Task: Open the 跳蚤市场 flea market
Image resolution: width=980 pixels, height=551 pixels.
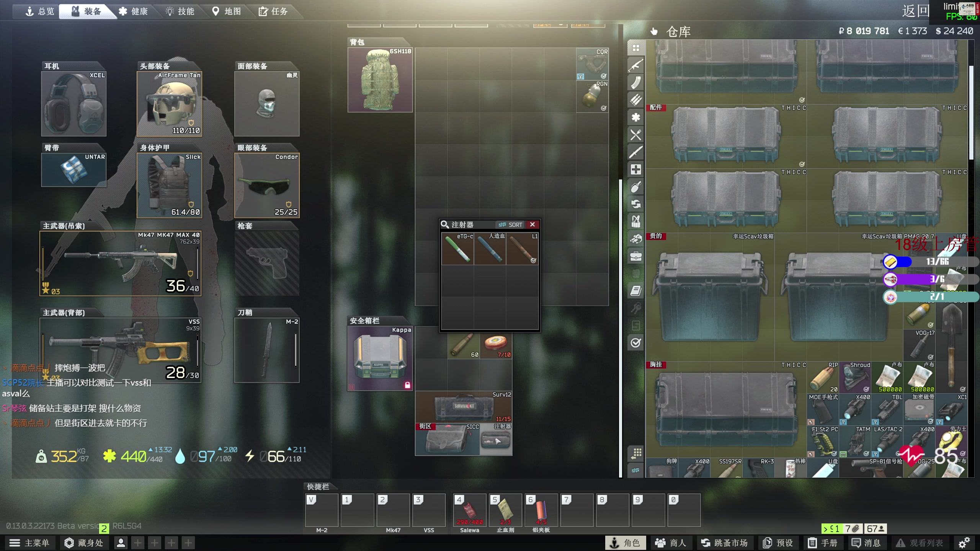Action: click(724, 543)
